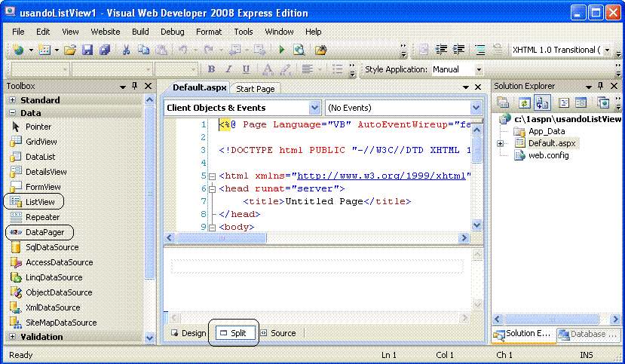Open the Format menu

pos(209,32)
